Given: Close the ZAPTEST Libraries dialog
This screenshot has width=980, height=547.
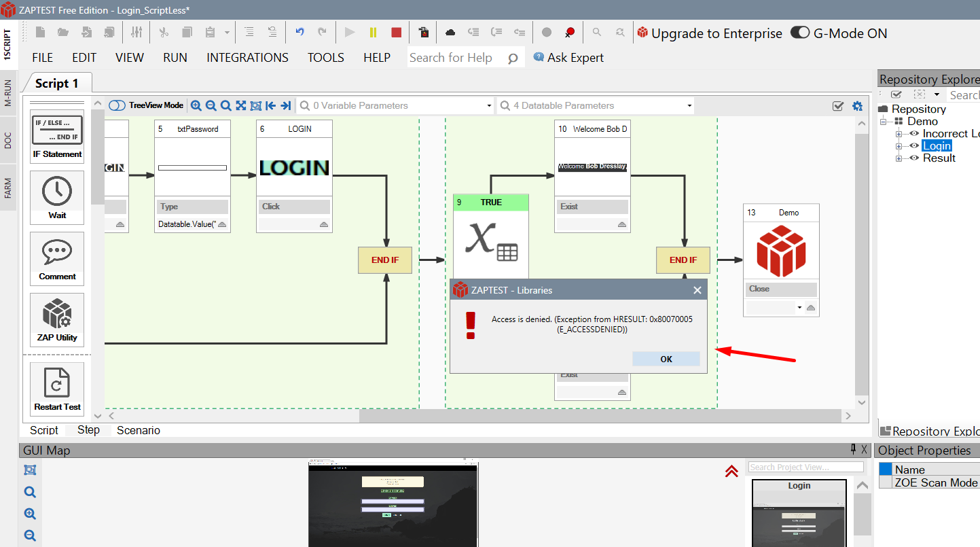Looking at the screenshot, I should (x=697, y=290).
